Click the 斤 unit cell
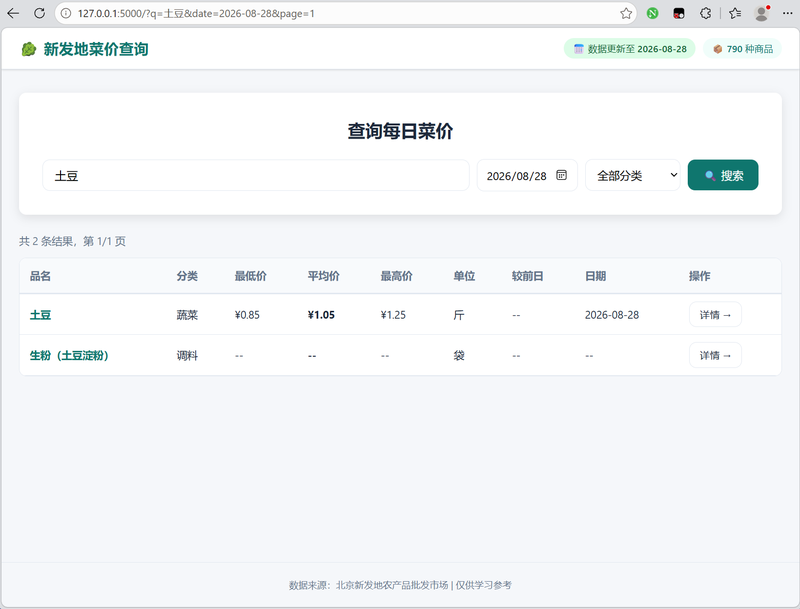 click(459, 315)
